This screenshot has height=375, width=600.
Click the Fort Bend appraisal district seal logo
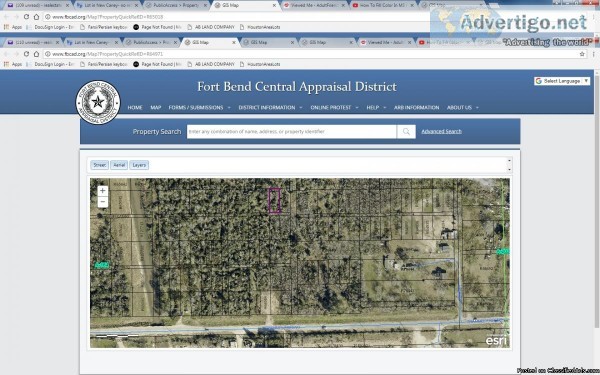pos(98,102)
